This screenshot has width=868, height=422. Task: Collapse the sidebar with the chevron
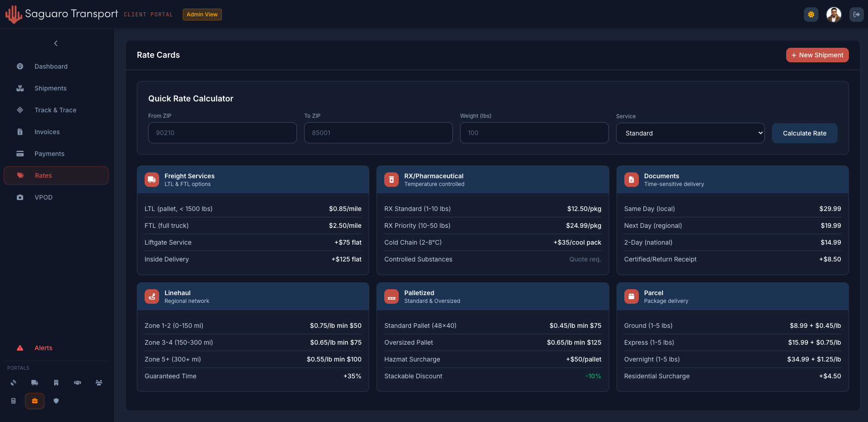tap(56, 43)
